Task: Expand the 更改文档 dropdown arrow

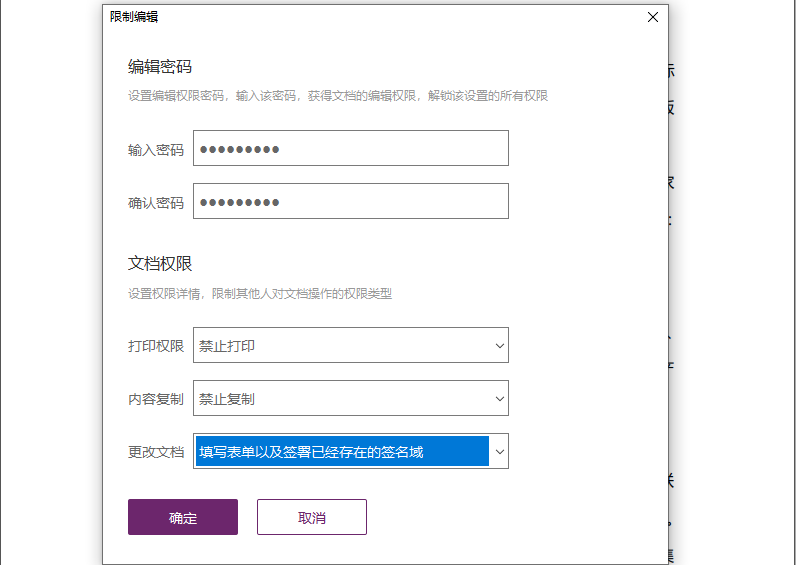Action: click(x=499, y=452)
